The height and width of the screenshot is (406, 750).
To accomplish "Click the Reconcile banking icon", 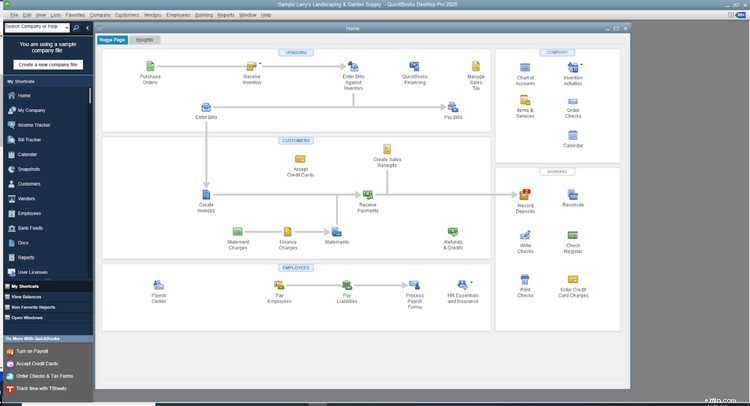I will tap(573, 194).
